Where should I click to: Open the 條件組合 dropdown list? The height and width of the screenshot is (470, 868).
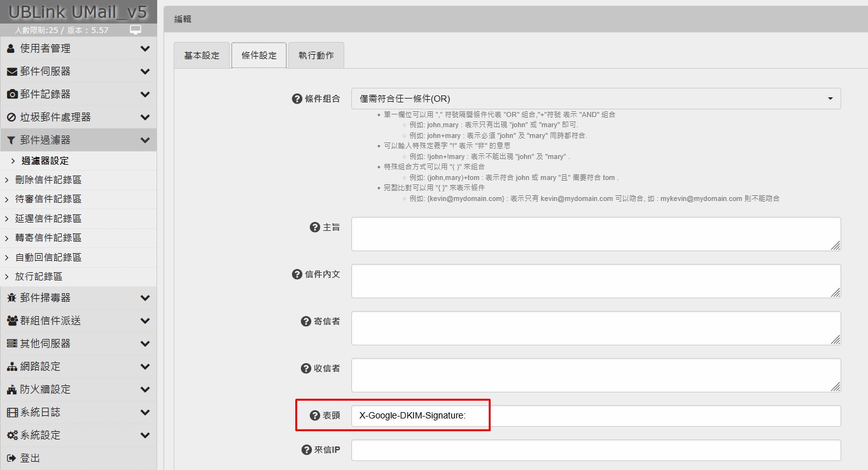[x=596, y=99]
